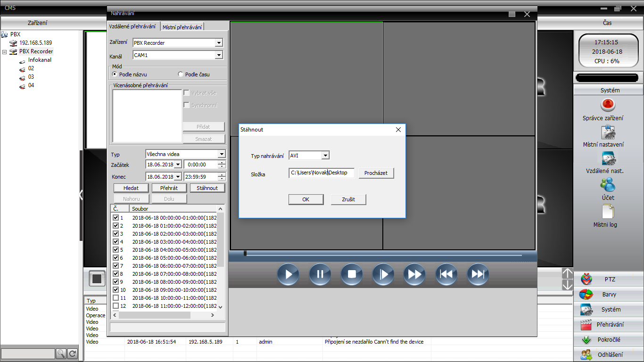The height and width of the screenshot is (362, 644).
Task: Open Místní nastavení settings icon
Action: 608,132
